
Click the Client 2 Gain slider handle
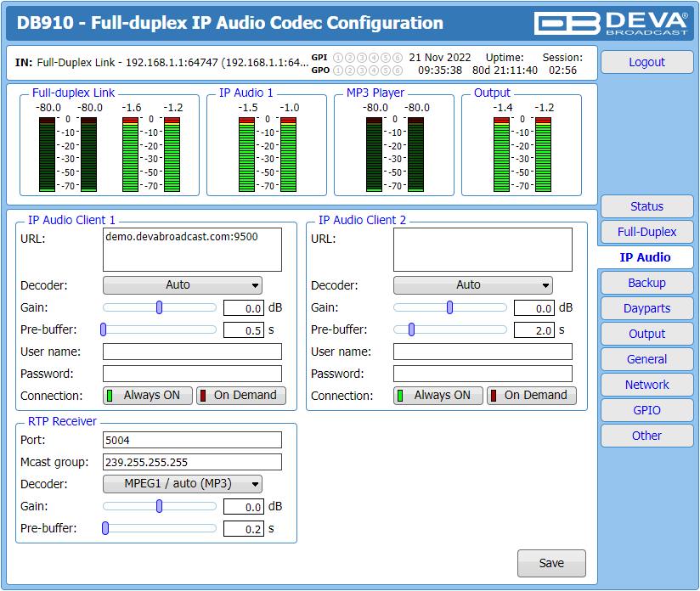(449, 307)
